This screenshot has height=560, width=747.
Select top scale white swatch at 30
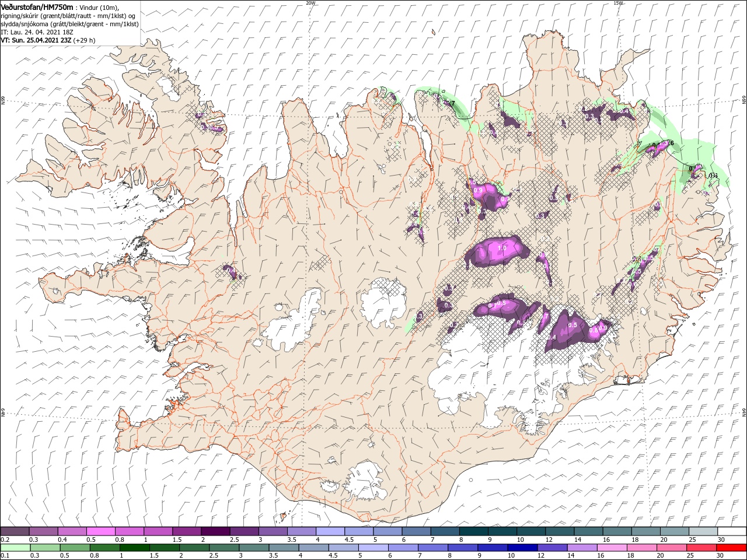pos(732,531)
